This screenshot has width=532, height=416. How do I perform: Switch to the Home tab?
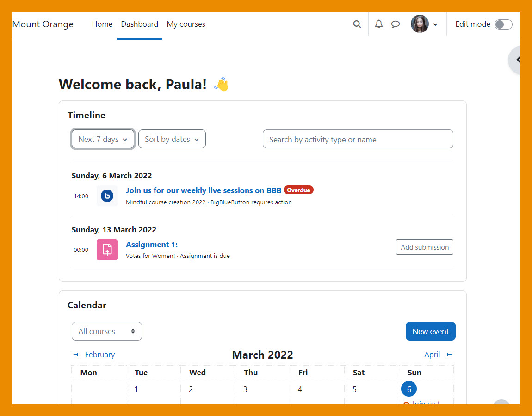point(102,24)
